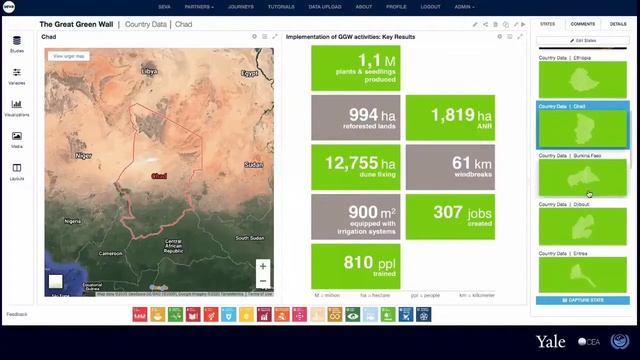This screenshot has height=360, width=640.
Task: Click the Feedback link
Action: [x=17, y=314]
